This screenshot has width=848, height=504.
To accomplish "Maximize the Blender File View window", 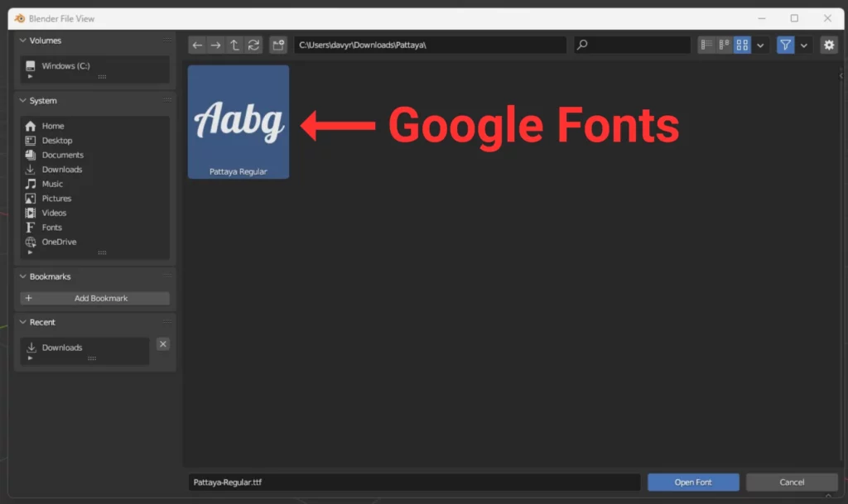I will (x=794, y=18).
